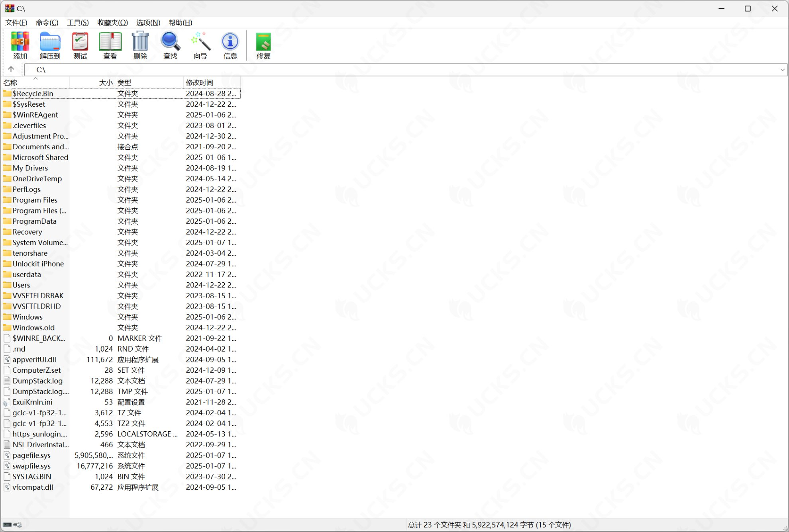Click the 添加 (Add) toolbar icon

coord(20,45)
